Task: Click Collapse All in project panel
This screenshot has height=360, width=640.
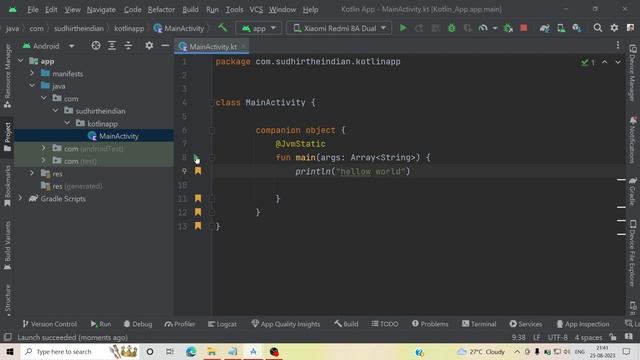Action: click(x=128, y=46)
